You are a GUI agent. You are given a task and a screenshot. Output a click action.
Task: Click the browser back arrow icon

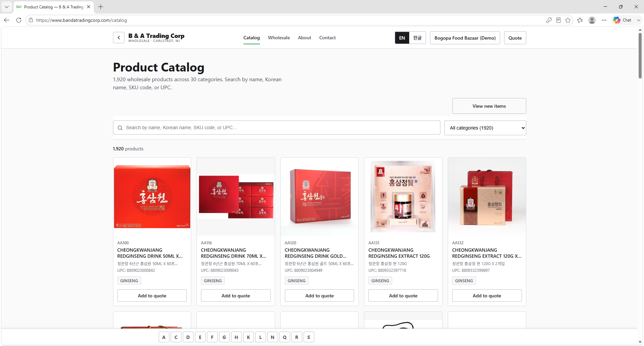[x=7, y=20]
